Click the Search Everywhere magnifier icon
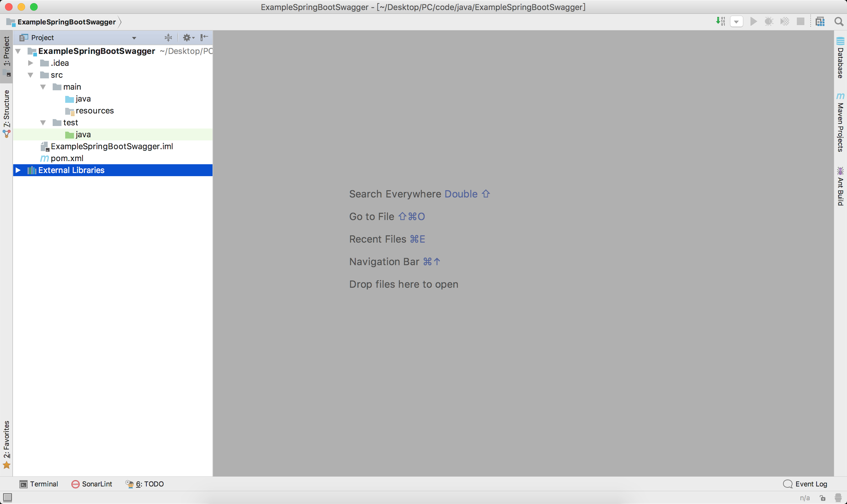 839,21
